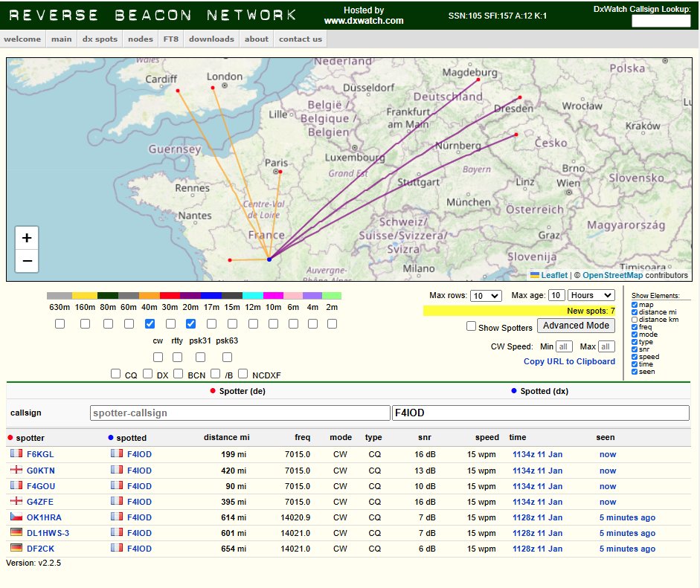Switch to the nodes tab
Screen dimensions: 700x588
tap(140, 39)
